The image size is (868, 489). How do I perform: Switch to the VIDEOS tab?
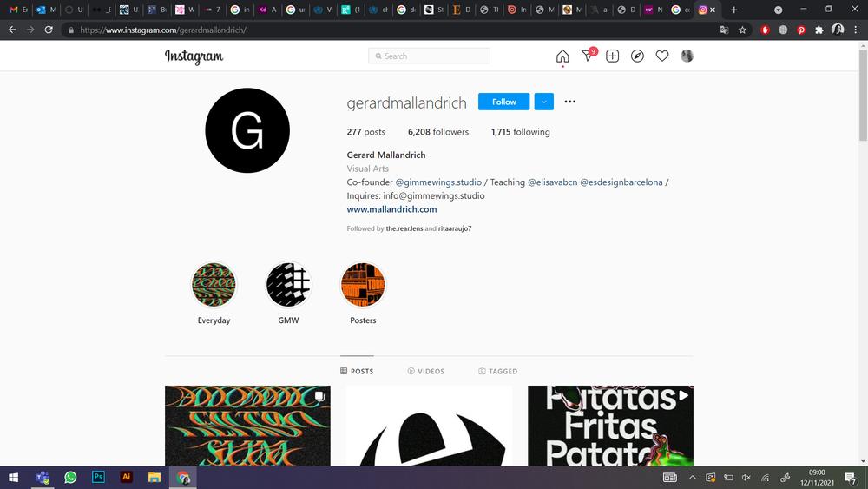click(x=425, y=371)
